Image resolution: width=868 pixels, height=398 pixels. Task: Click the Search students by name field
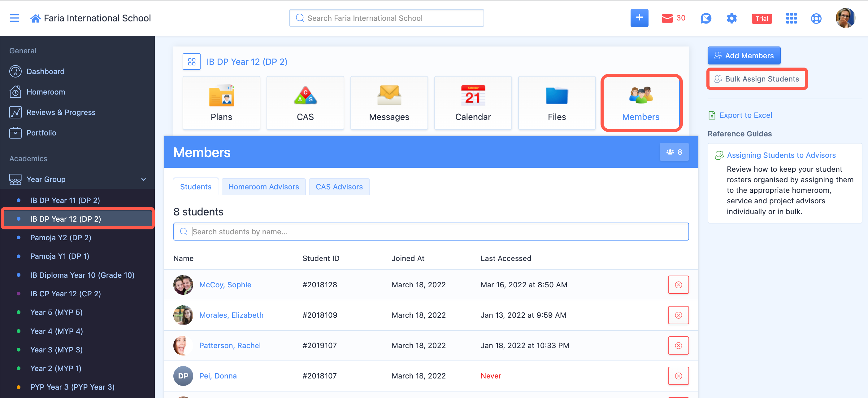(431, 232)
